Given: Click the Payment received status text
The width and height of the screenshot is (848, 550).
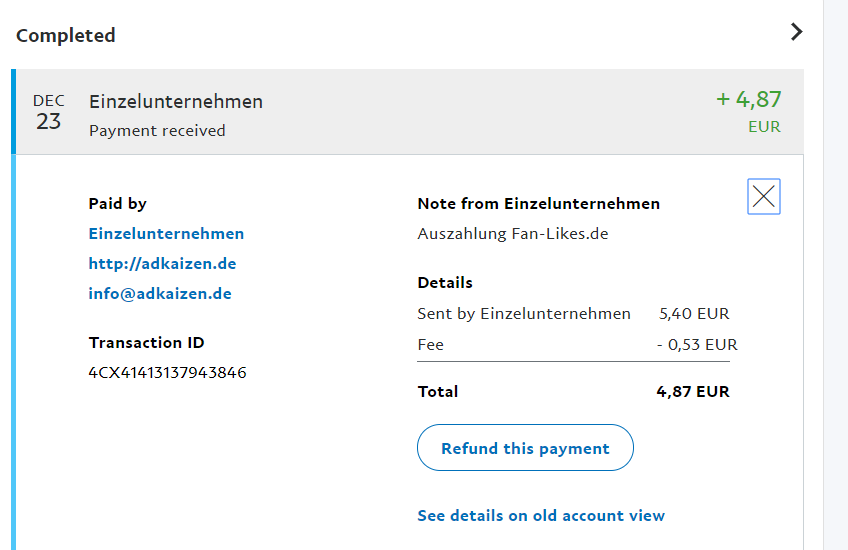Looking at the screenshot, I should click(x=157, y=131).
